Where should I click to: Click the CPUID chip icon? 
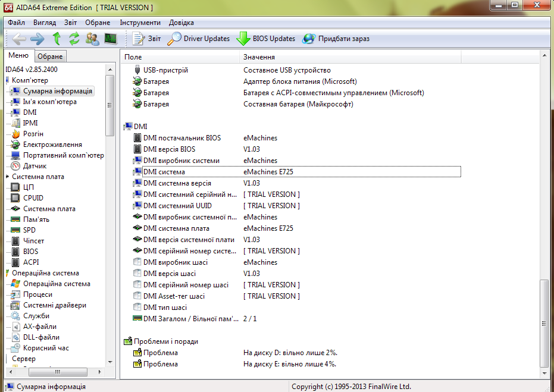tap(15, 197)
